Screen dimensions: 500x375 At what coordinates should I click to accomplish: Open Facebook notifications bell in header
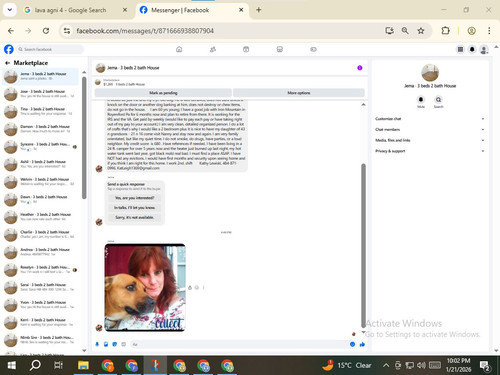click(472, 49)
